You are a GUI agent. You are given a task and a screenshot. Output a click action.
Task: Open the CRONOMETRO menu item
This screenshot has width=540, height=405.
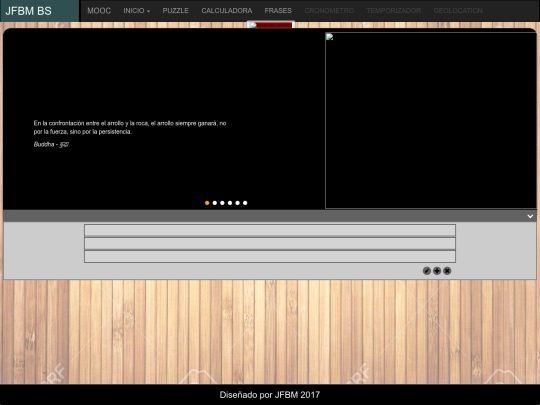pyautogui.click(x=329, y=11)
